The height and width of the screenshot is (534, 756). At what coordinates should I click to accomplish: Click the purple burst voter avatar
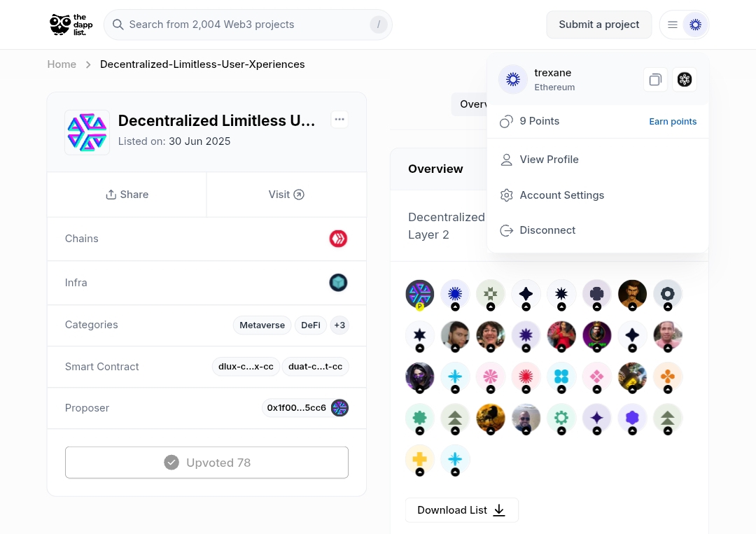(x=526, y=335)
